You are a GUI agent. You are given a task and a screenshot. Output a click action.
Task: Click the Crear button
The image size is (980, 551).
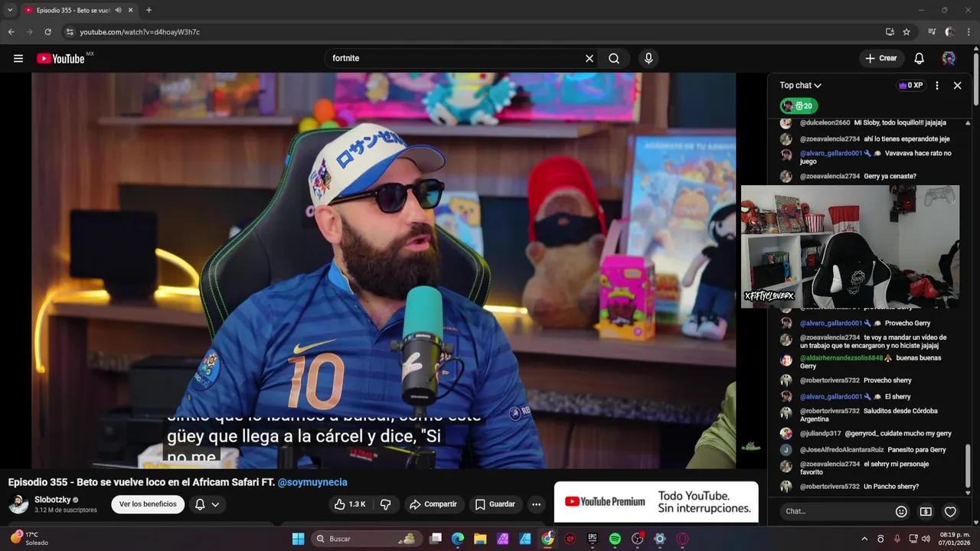click(x=881, y=58)
